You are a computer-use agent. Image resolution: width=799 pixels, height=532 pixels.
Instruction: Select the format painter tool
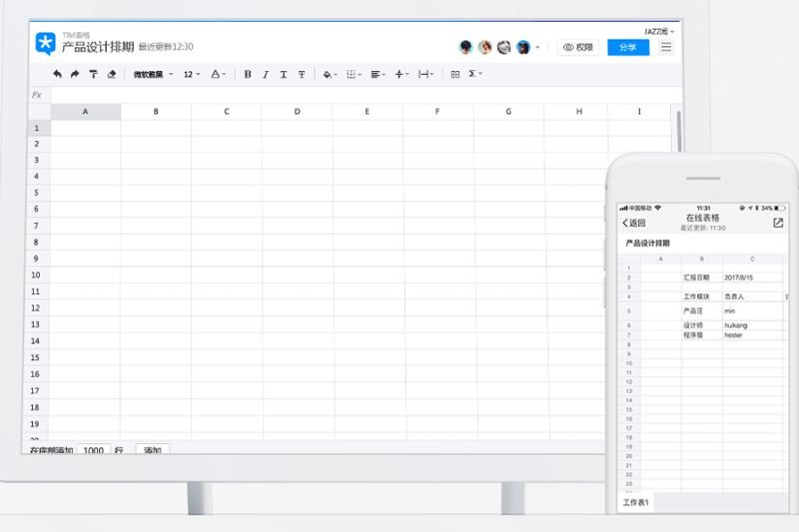[x=93, y=74]
